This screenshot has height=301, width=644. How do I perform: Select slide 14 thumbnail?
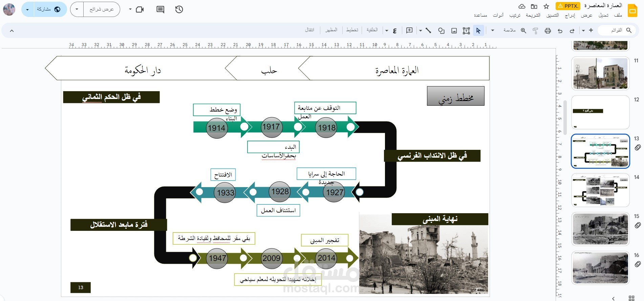pyautogui.click(x=600, y=190)
